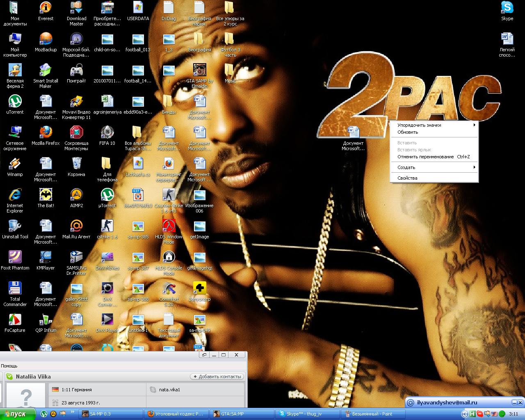Click the tray clock showing 3:11
525x420 pixels.
tap(514, 414)
